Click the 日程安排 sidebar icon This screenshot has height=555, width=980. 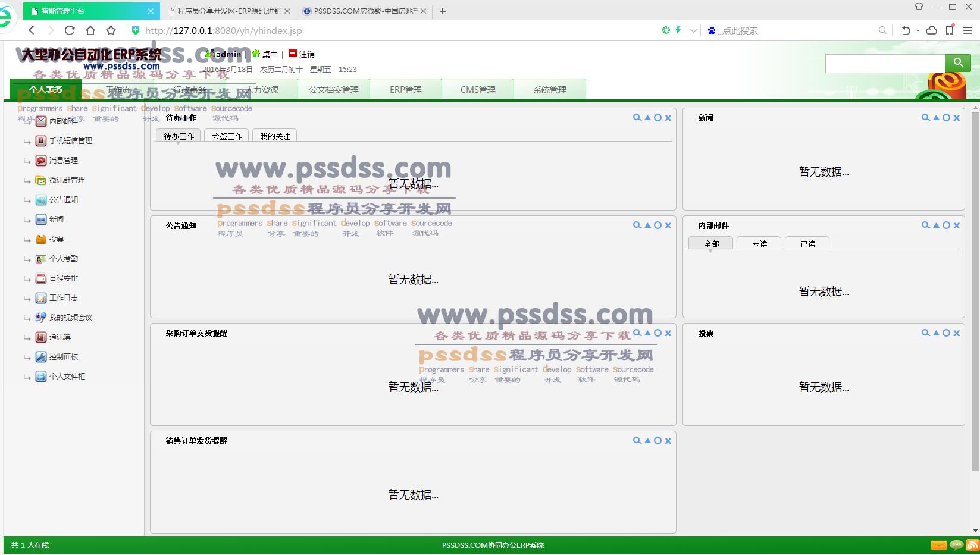pos(41,278)
